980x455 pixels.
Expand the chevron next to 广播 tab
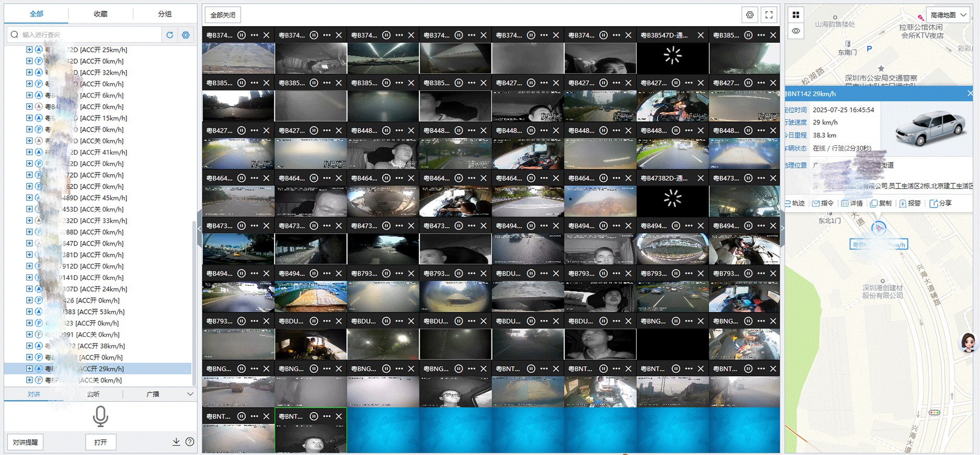pyautogui.click(x=190, y=394)
